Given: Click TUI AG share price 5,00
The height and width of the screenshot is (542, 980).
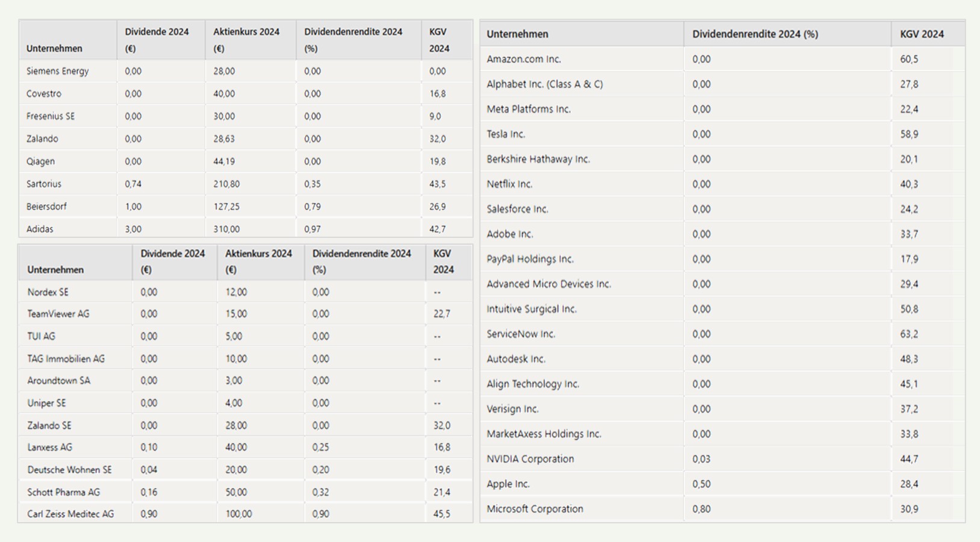Looking at the screenshot, I should pyautogui.click(x=234, y=336).
